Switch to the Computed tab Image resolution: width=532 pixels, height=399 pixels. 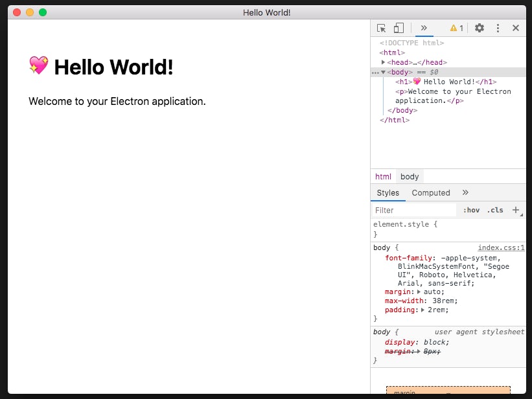pos(430,192)
